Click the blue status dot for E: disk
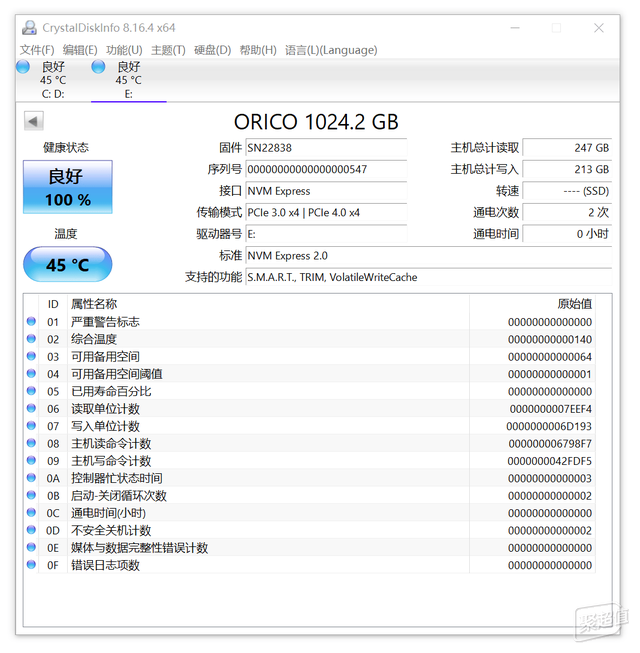The height and width of the screenshot is (653, 640). pyautogui.click(x=99, y=67)
